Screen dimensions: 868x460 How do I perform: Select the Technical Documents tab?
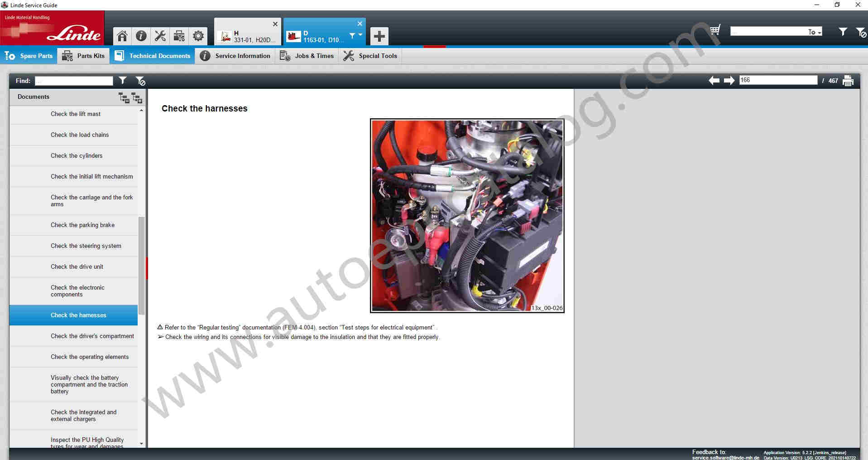tap(152, 56)
